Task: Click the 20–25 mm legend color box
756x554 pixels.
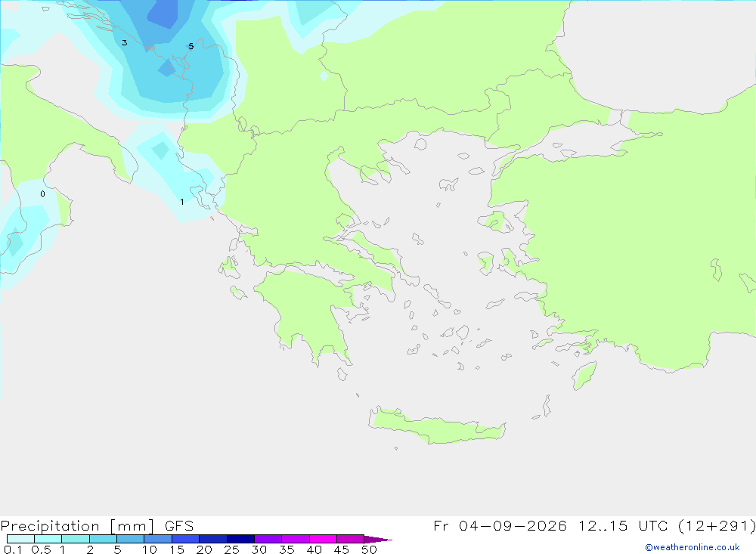Action: [x=213, y=539]
